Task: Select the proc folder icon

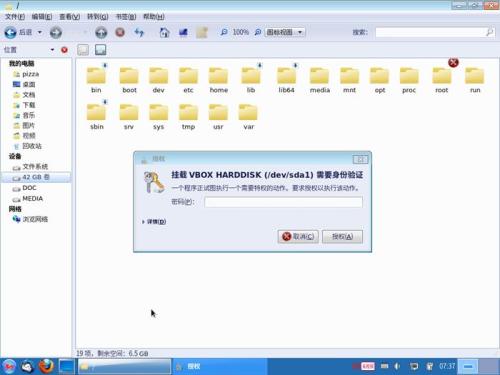Action: click(409, 76)
